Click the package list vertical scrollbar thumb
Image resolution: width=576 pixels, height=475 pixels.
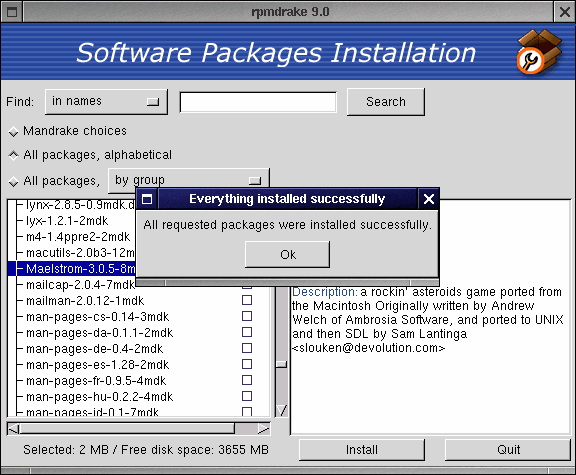(x=282, y=364)
